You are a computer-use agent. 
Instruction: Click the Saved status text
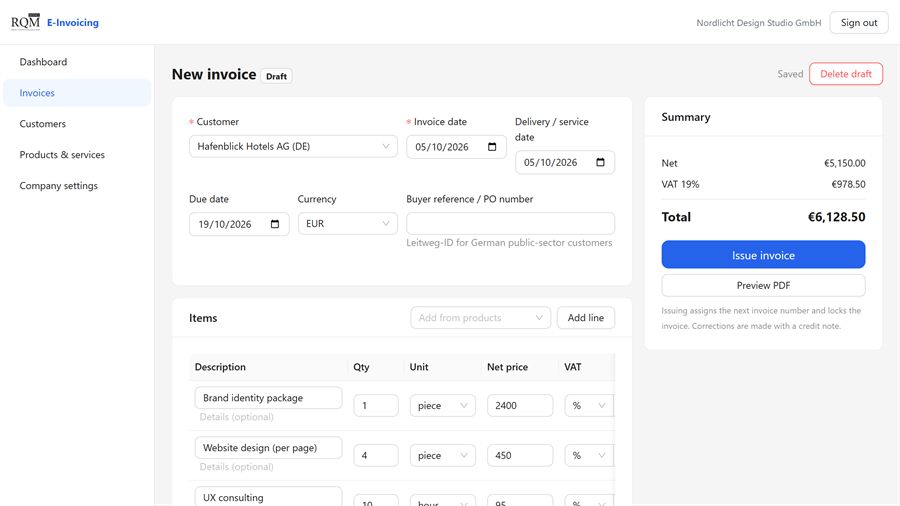coord(790,74)
